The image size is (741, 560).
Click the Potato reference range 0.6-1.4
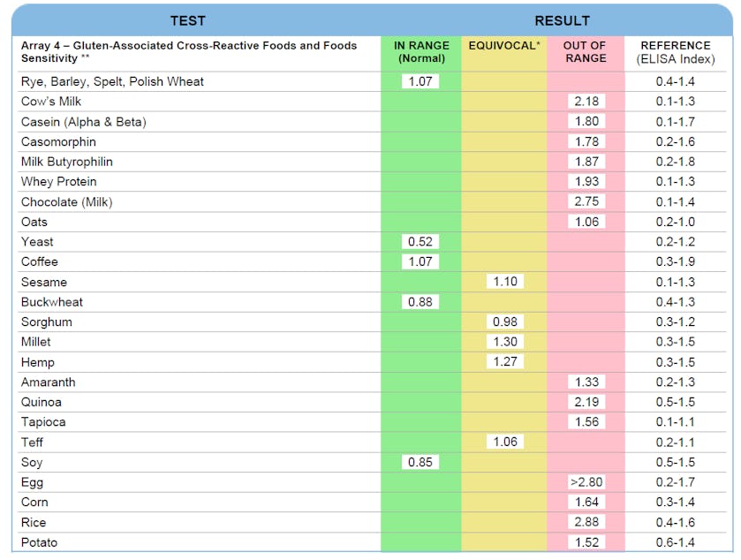(676, 542)
